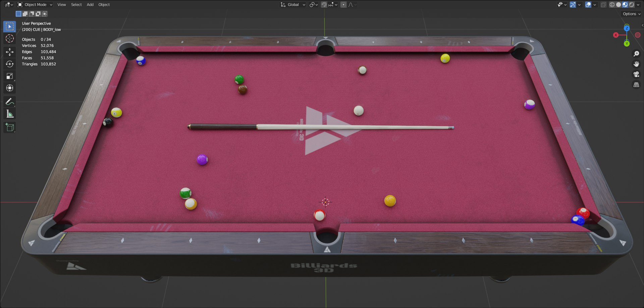Click the selection mode Set New icon

tap(18, 14)
